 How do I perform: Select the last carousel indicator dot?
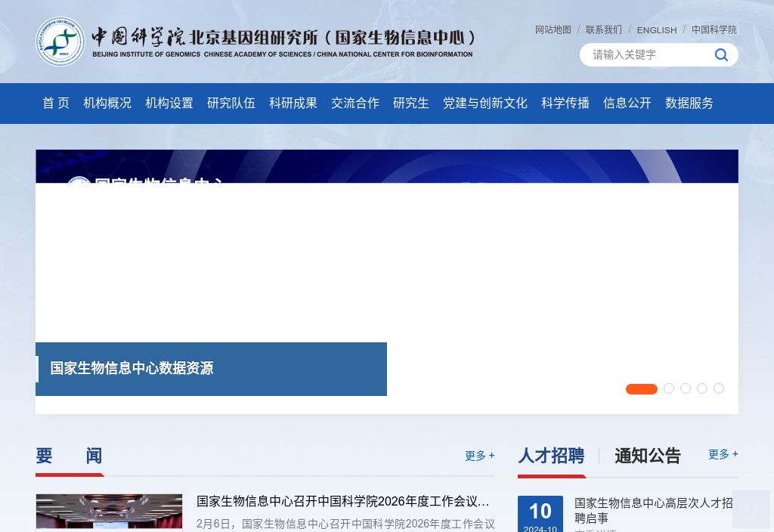coord(719,388)
